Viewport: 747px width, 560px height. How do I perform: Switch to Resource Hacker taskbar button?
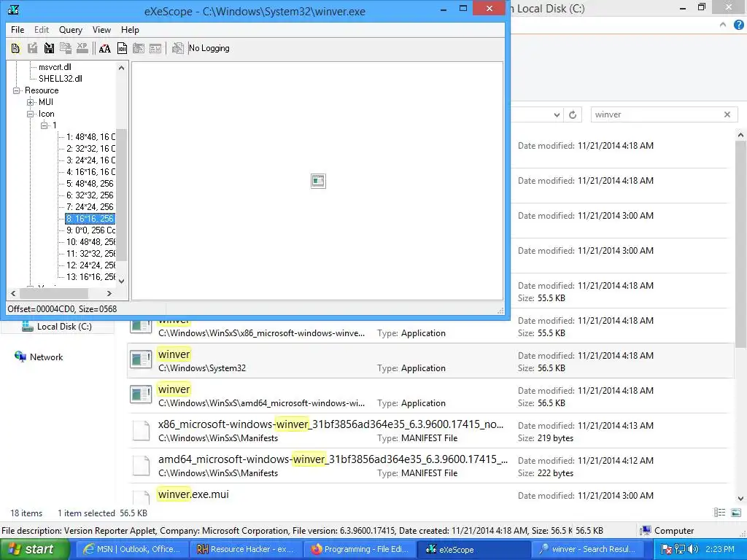[247, 549]
